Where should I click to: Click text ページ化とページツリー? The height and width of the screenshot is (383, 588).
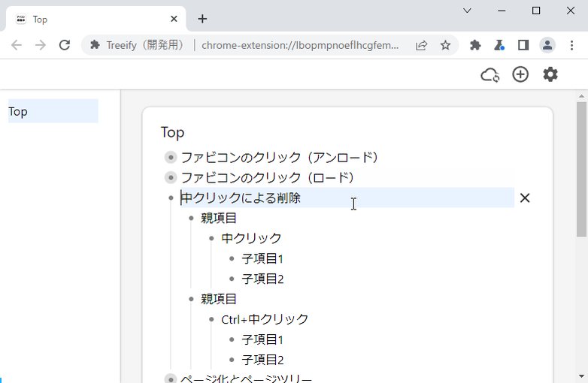[246, 378]
